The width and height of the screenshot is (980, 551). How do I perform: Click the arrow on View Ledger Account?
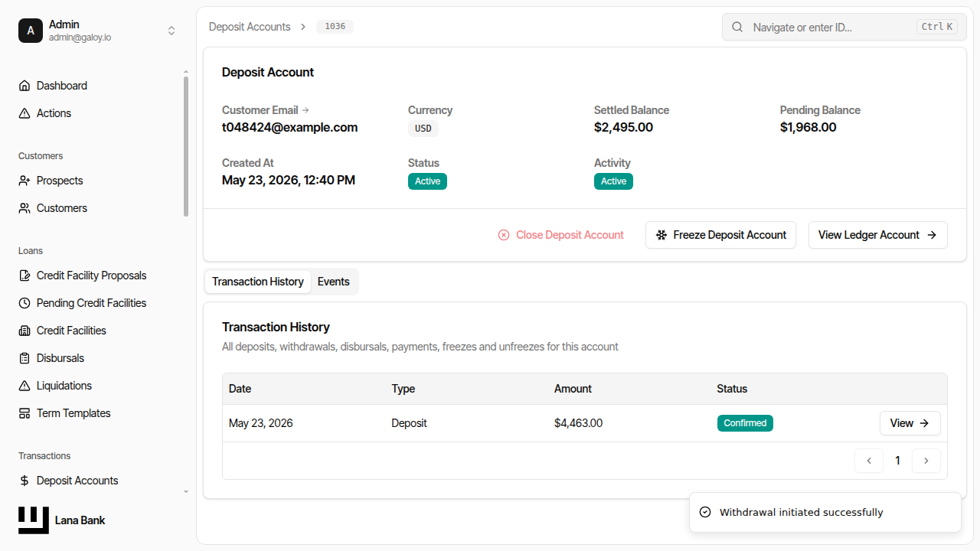[x=932, y=235]
